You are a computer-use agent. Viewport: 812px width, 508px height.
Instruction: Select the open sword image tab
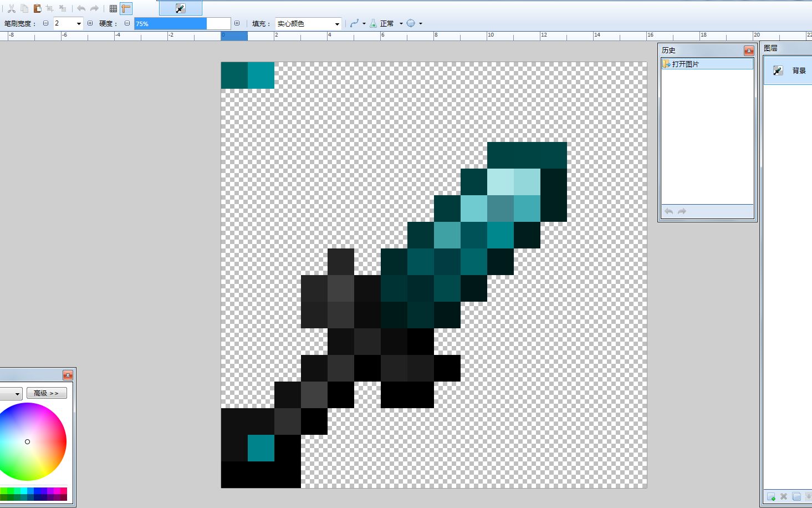tap(180, 8)
